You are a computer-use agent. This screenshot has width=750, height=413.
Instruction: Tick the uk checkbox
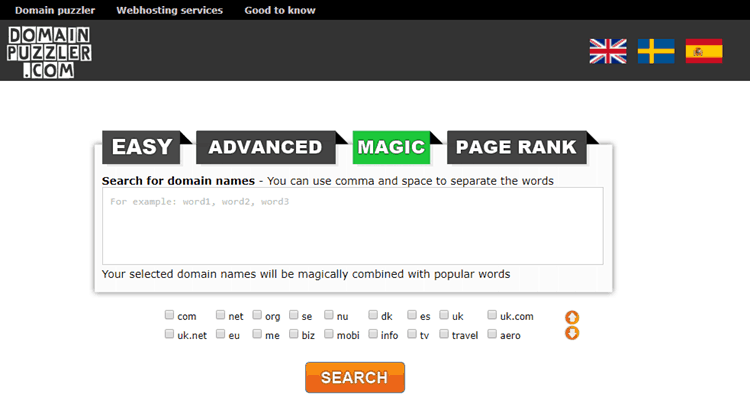click(x=444, y=315)
